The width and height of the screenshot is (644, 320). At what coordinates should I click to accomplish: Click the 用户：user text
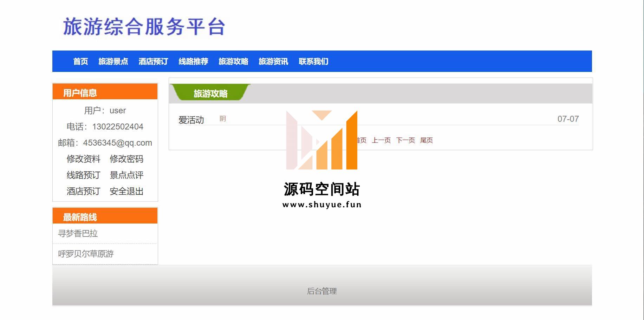pos(105,111)
